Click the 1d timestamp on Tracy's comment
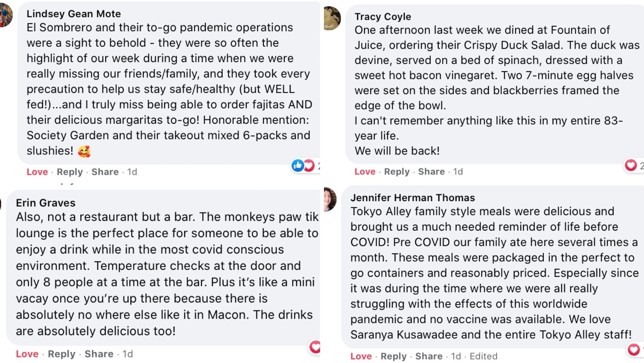The image size is (644, 363). [458, 172]
